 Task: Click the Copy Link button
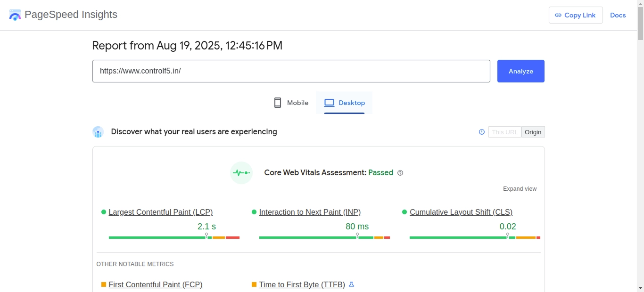575,15
